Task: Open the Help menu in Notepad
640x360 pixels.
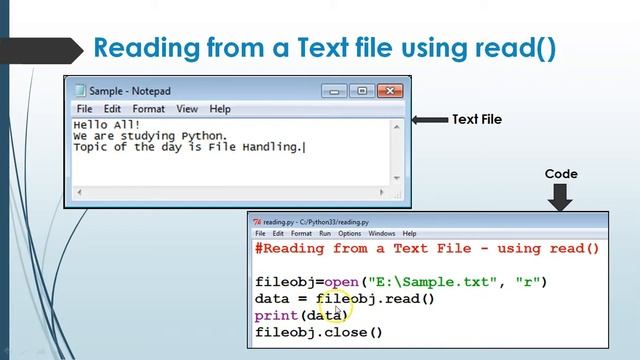Action: coord(220,109)
